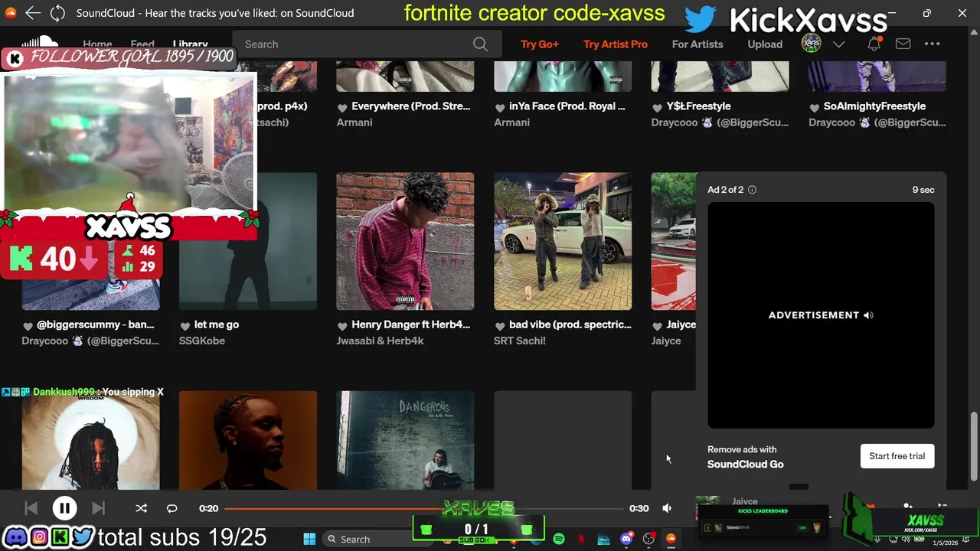Go to the Upload page
The height and width of the screenshot is (551, 980).
pos(765,44)
